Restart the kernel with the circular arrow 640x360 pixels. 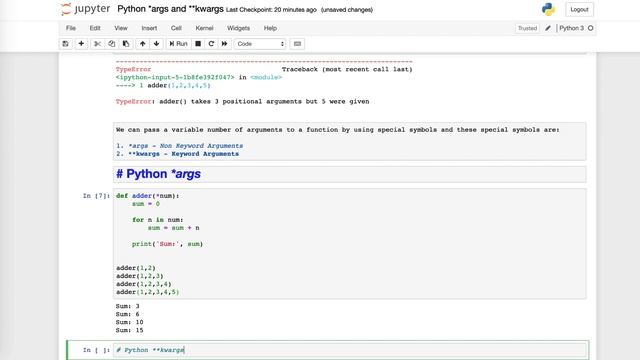coord(211,44)
